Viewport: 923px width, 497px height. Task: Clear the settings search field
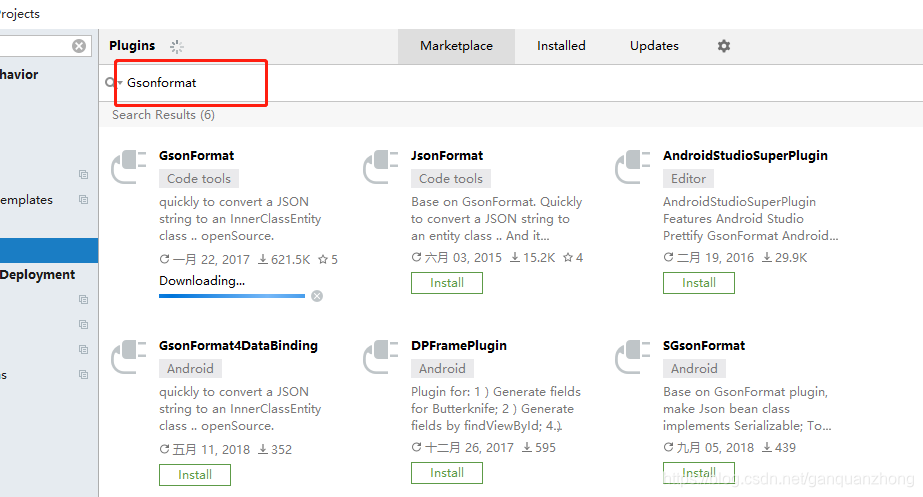79,46
